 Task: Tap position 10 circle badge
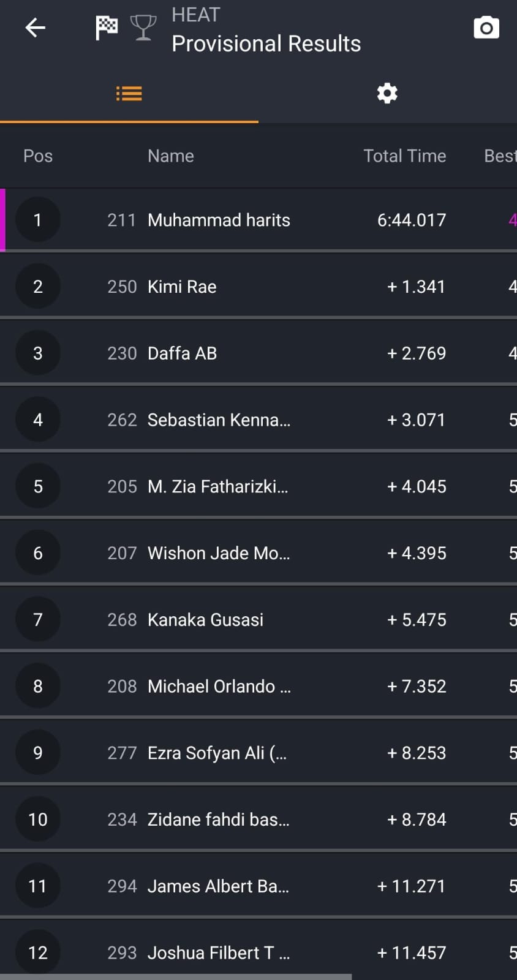pyautogui.click(x=38, y=820)
